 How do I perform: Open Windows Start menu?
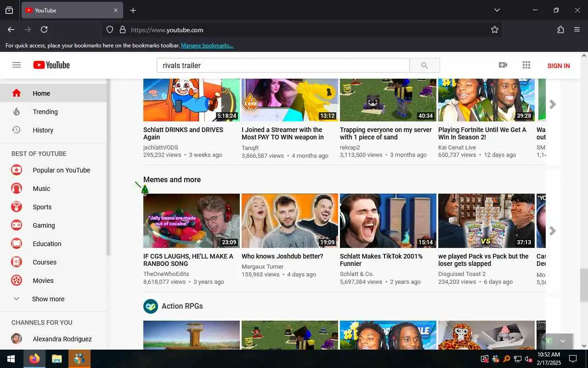coord(11,359)
